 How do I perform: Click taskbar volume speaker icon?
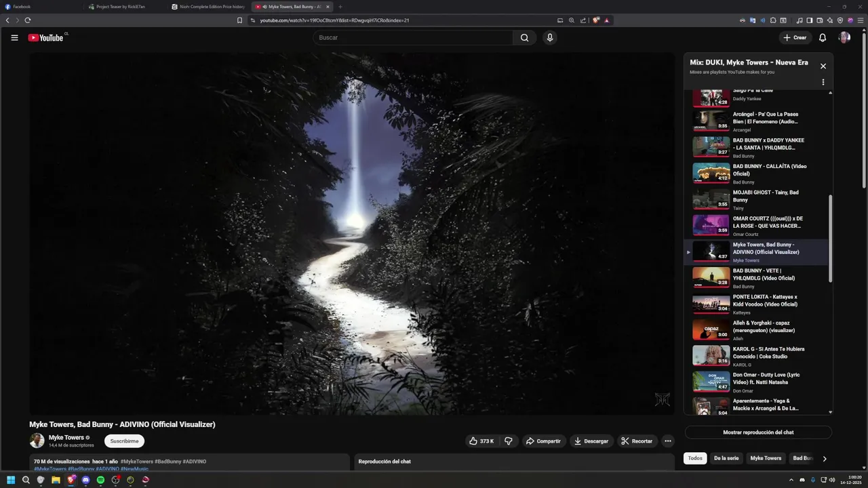pos(832,480)
